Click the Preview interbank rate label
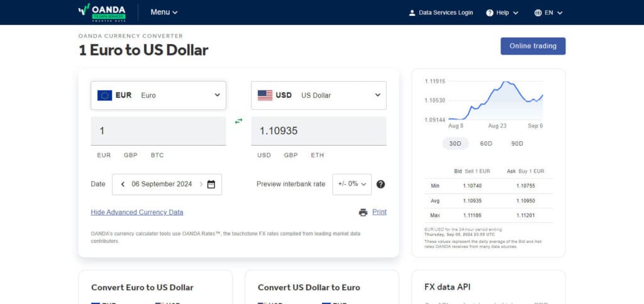Image resolution: width=644 pixels, height=304 pixels. 291,184
